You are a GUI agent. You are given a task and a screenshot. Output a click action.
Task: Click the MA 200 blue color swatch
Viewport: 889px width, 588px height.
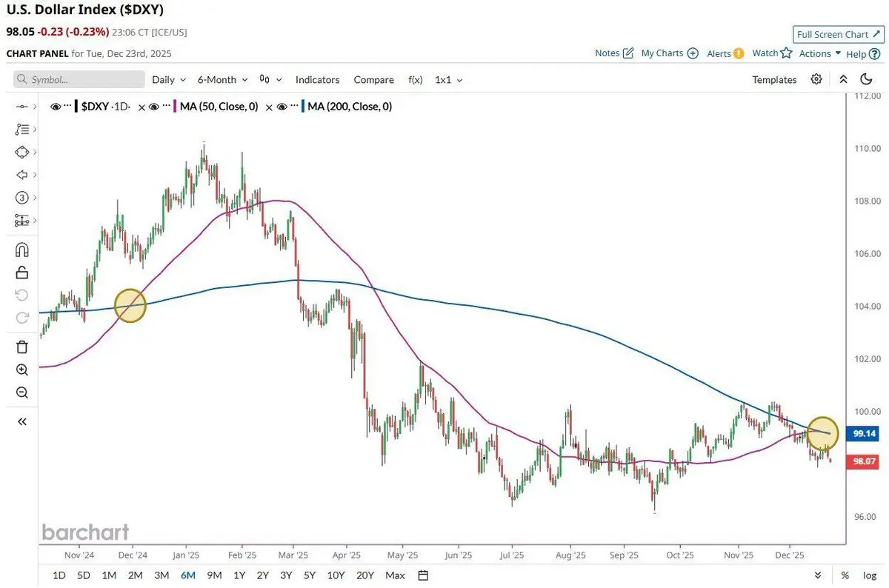pos(304,107)
